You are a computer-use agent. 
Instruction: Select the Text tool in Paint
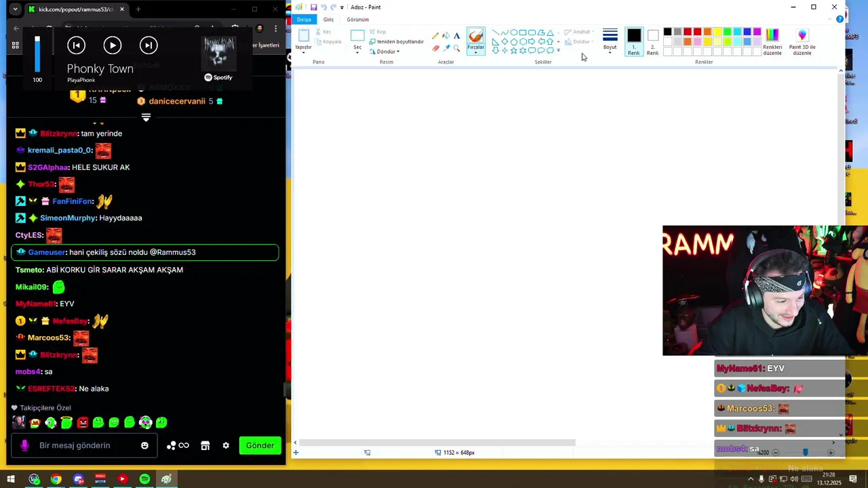click(x=456, y=36)
